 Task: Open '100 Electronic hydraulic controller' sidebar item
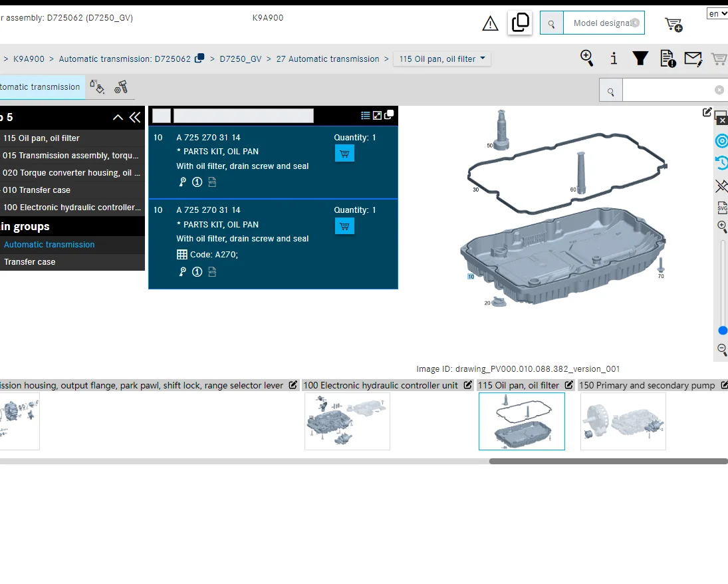click(72, 208)
